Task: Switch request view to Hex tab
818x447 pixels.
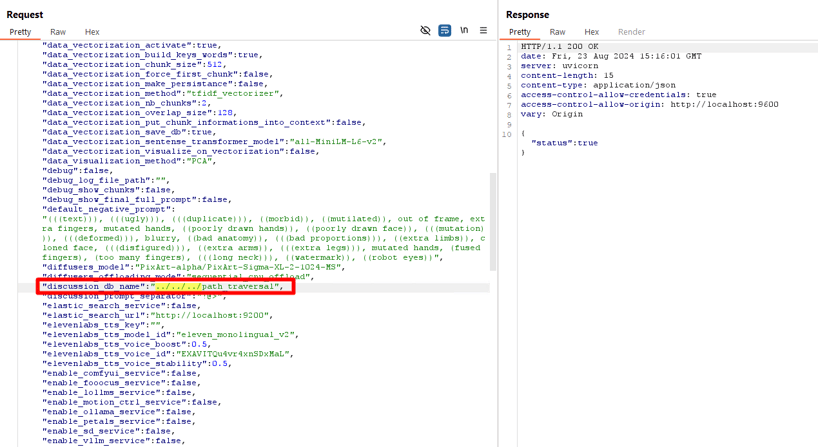Action: (92, 32)
